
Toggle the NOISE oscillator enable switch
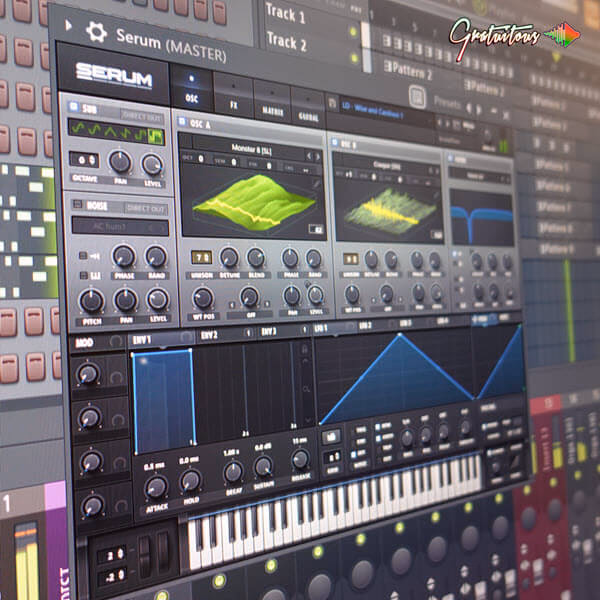click(77, 204)
